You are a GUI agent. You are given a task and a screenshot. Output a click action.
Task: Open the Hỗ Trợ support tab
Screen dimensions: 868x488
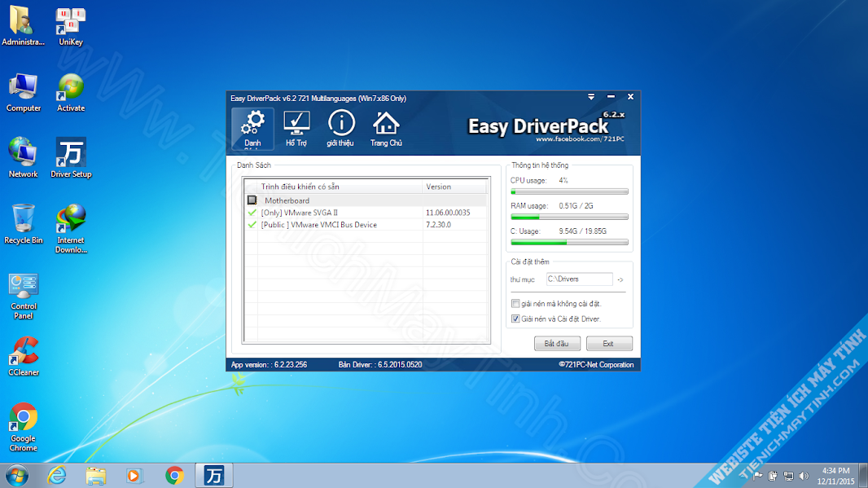click(296, 129)
